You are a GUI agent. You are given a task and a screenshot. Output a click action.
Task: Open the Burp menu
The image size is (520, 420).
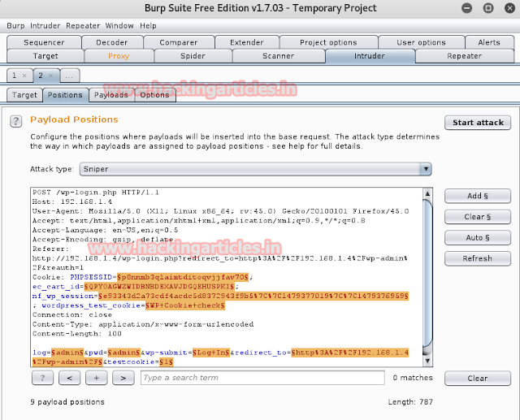click(x=15, y=26)
